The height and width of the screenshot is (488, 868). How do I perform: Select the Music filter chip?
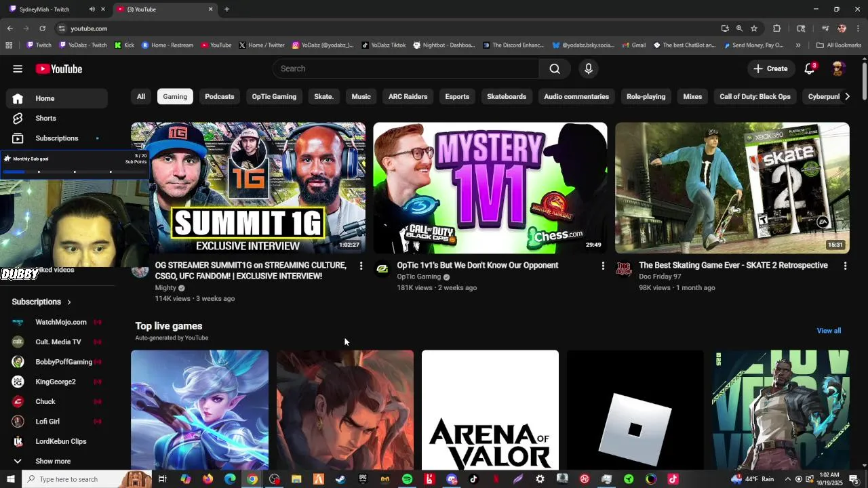[361, 96]
